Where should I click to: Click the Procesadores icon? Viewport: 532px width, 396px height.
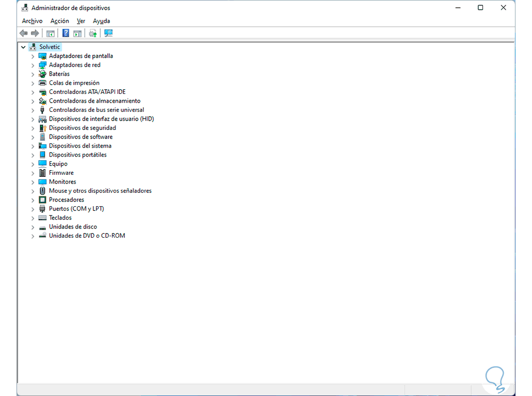[42, 200]
